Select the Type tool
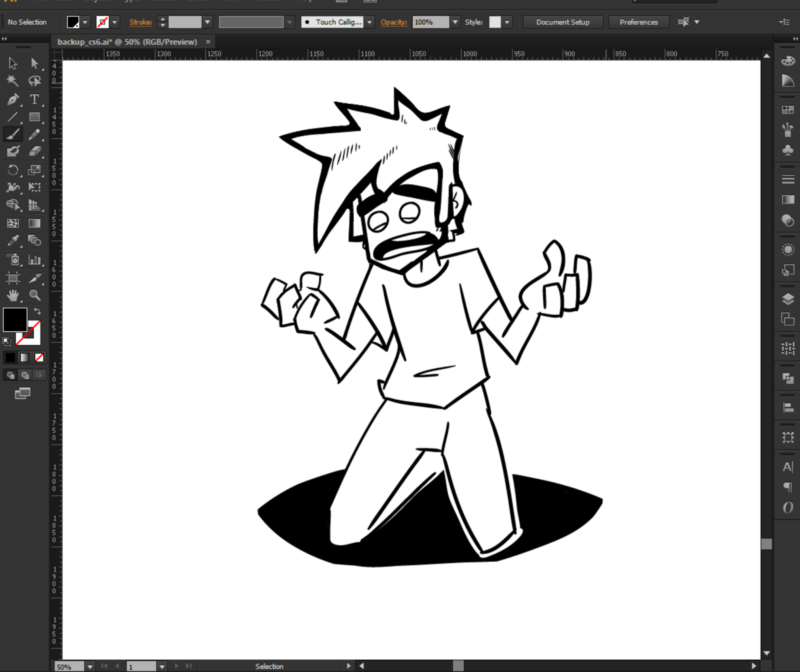Image resolution: width=800 pixels, height=672 pixels. 34,99
